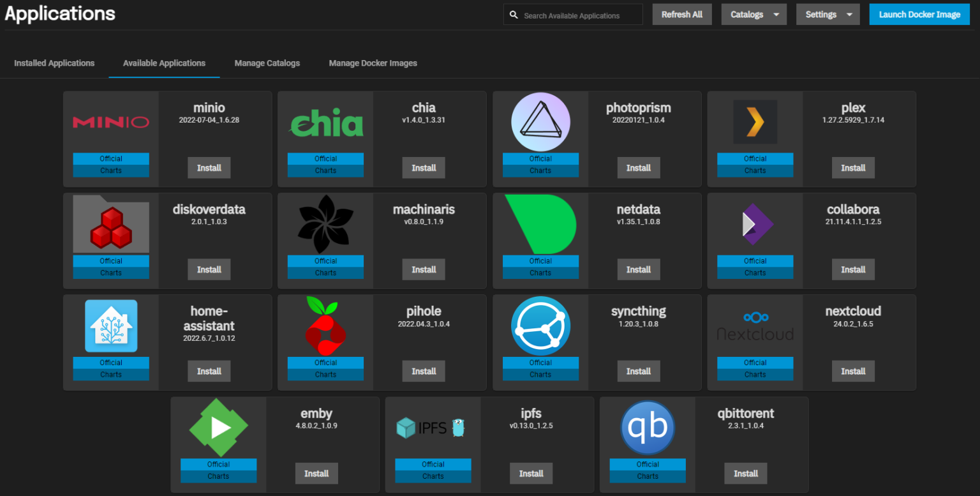
Task: Click the qbittorrent qb icon
Action: [x=648, y=428]
